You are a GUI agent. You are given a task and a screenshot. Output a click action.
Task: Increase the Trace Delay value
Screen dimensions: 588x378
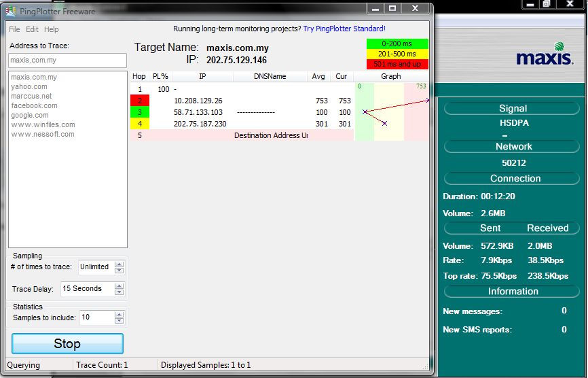[x=120, y=286]
